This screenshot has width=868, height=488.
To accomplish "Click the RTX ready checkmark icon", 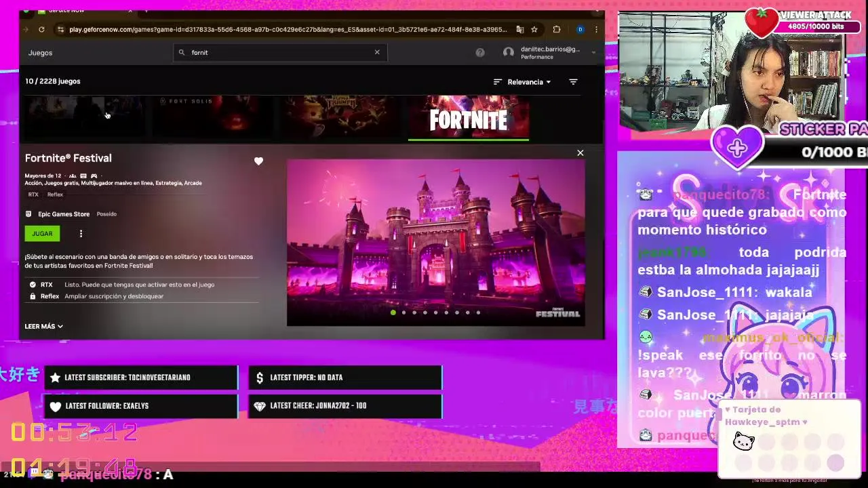I will click(33, 285).
